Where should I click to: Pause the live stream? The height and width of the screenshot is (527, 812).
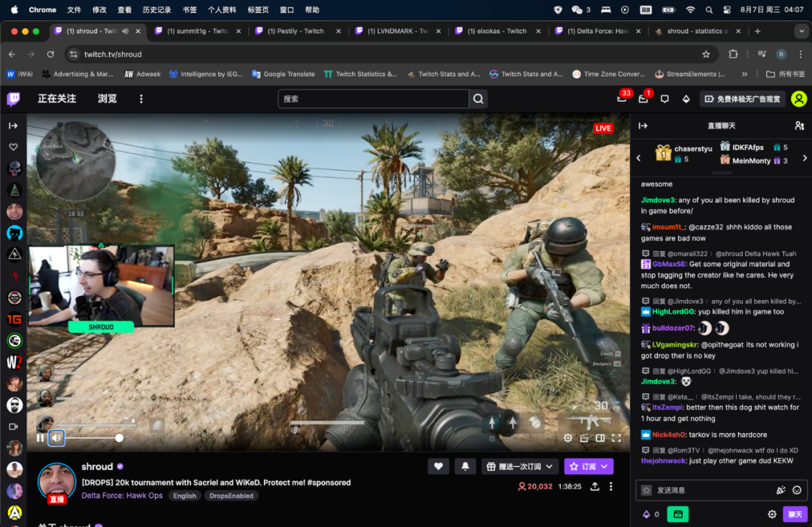pos(41,438)
